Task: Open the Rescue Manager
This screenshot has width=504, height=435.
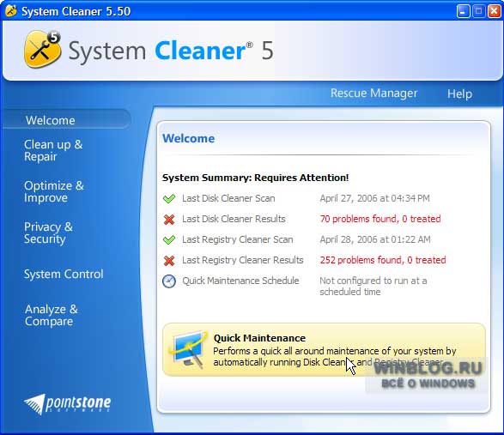Action: [373, 94]
